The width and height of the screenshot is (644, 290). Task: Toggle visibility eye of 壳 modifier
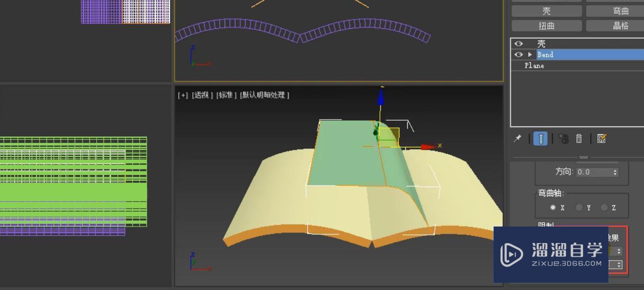coord(519,44)
